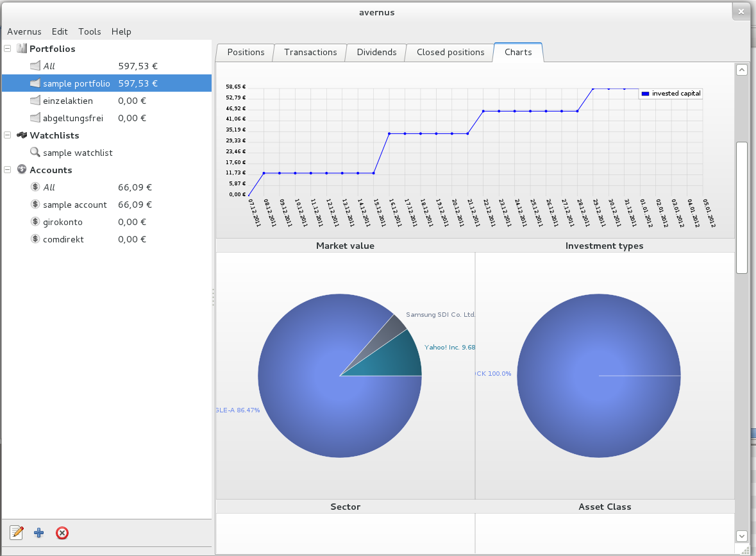
Task: Click the portfolio icon beside einzelaktien
Action: coord(35,101)
